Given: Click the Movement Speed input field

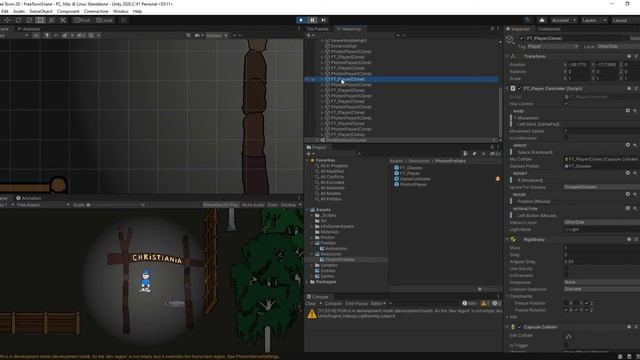Looking at the screenshot, I should coord(602,131).
